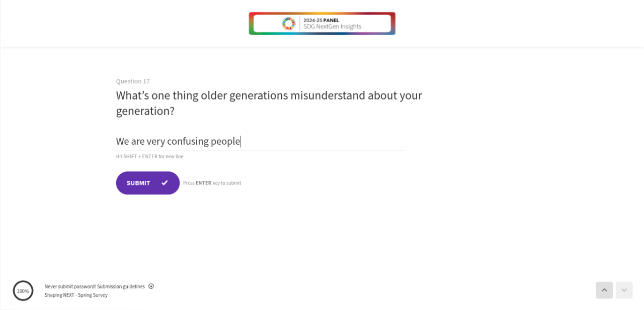
Task: Click the 'Press ENTER key to submit' hint
Action: 212,183
